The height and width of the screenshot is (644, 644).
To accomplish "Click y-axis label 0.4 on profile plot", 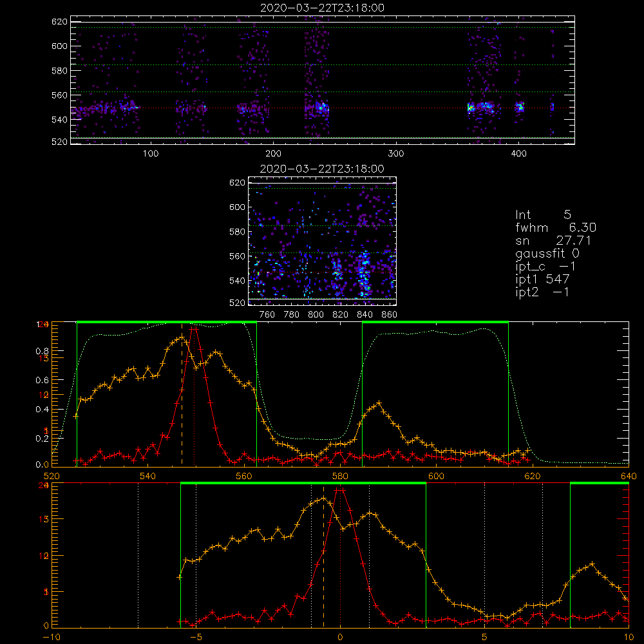I will click(x=43, y=410).
